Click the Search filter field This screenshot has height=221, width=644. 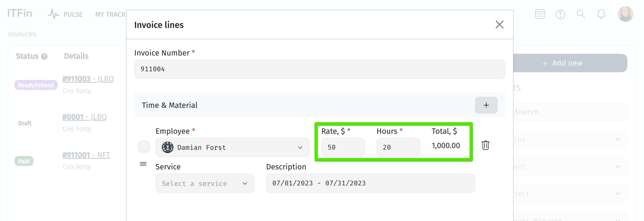click(x=570, y=112)
